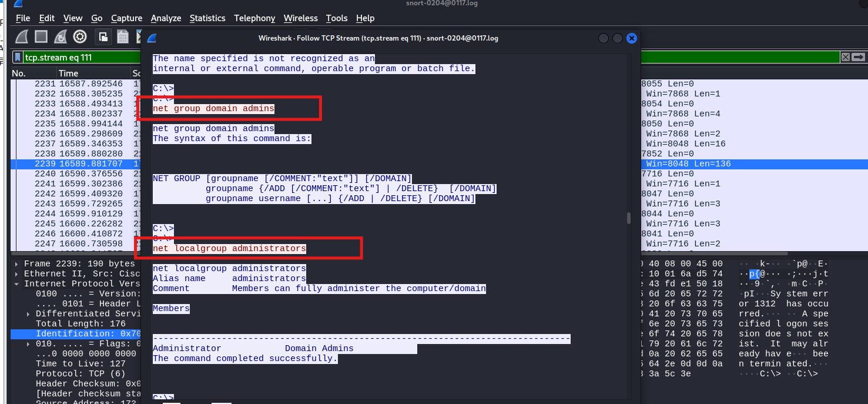The image size is (868, 404).
Task: Collapse the Internet Protocol Version tree node
Action: (16, 284)
